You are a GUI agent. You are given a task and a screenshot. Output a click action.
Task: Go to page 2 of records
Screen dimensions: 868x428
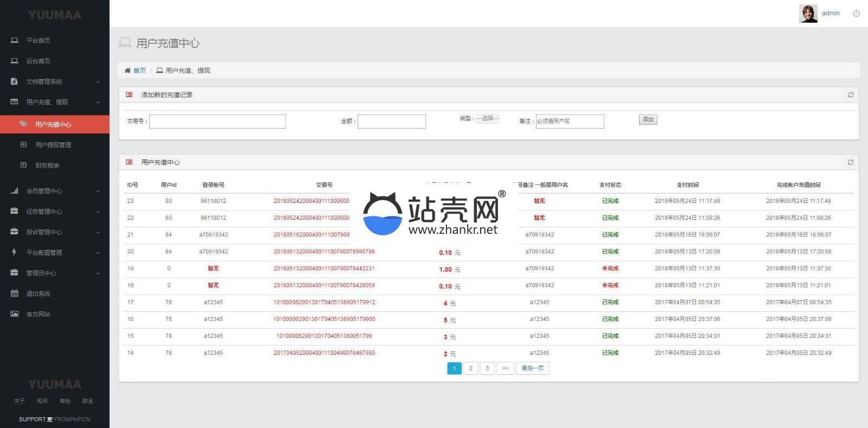coord(470,368)
